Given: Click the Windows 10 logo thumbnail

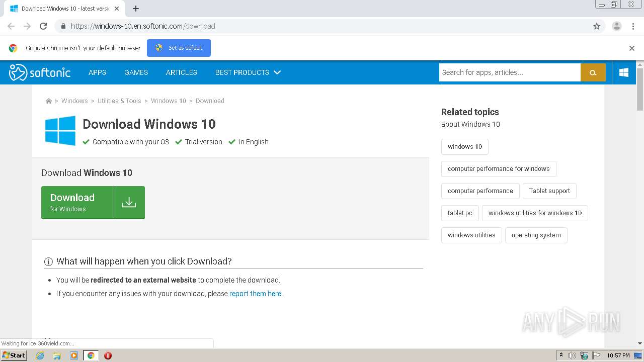Looking at the screenshot, I should pyautogui.click(x=60, y=131).
